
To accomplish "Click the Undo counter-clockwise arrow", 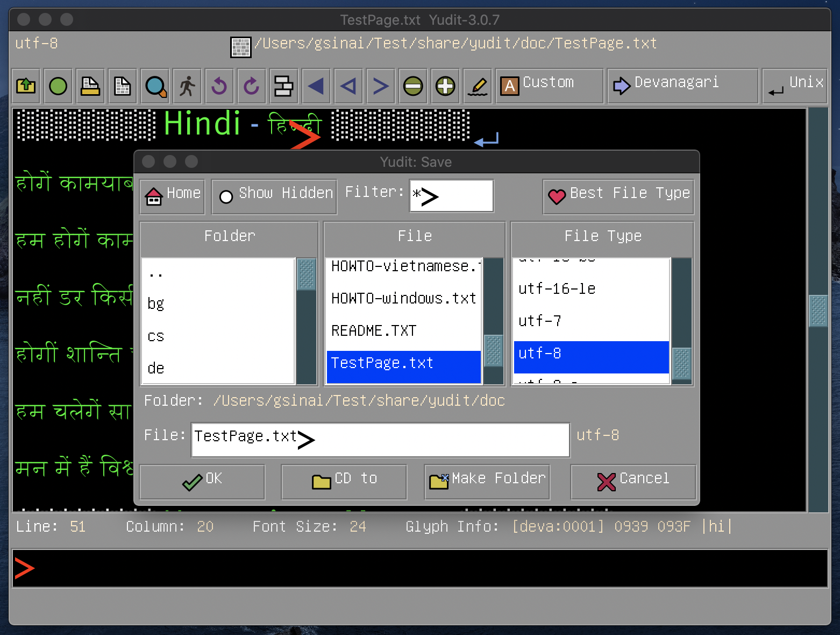I will 219,86.
